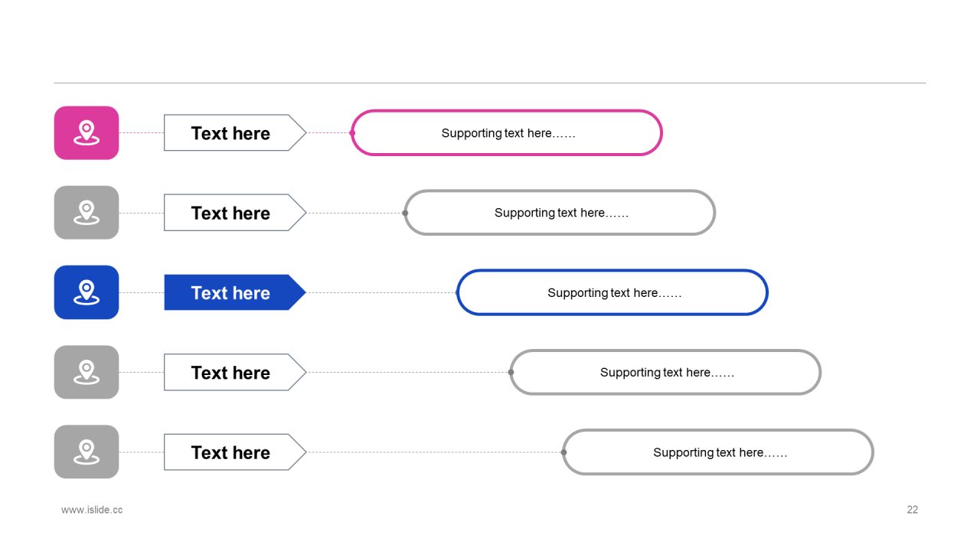The width and height of the screenshot is (980, 551).
Task: Click the pink-outlined supporting text box
Action: click(x=508, y=133)
